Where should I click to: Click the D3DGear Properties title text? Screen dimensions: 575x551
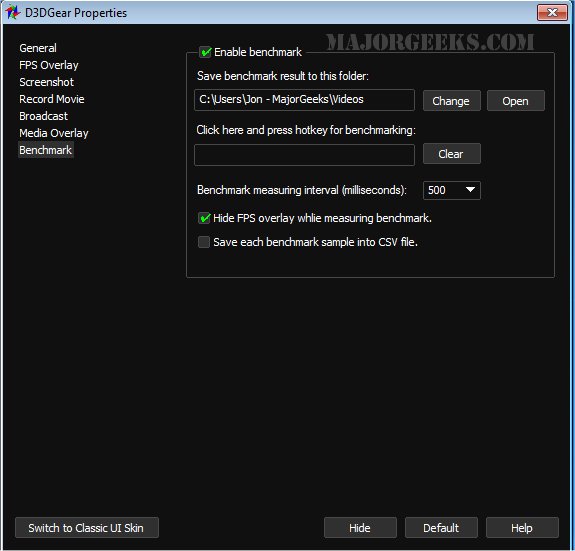pos(76,13)
